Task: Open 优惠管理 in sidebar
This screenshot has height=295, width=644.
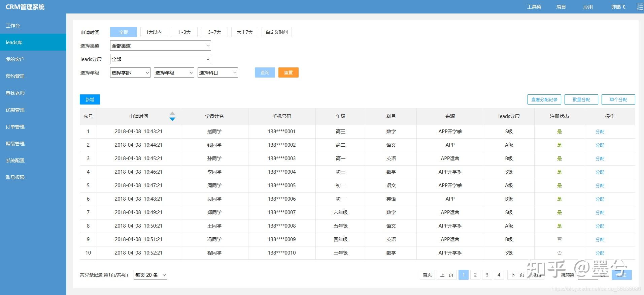Action: click(33, 110)
